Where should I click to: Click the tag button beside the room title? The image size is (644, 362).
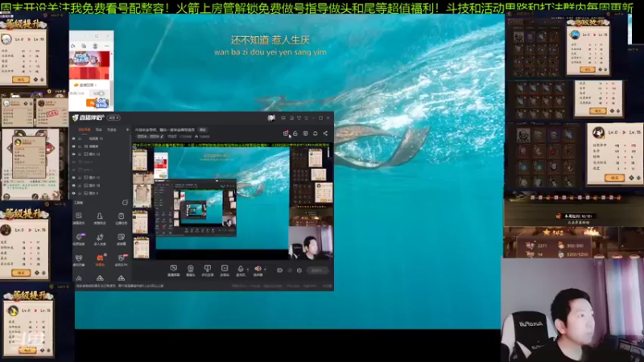click(203, 130)
